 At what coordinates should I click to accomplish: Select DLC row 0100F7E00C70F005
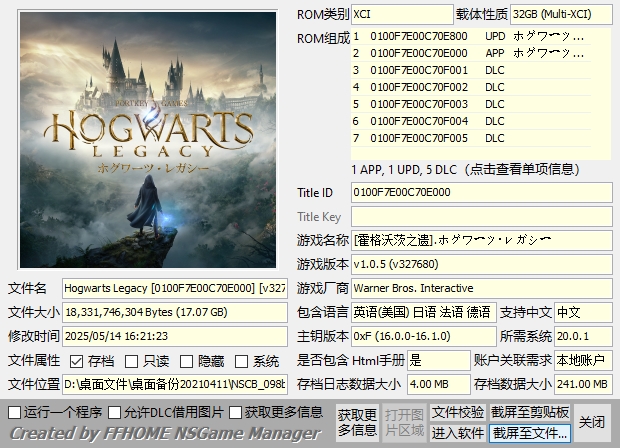[471, 138]
